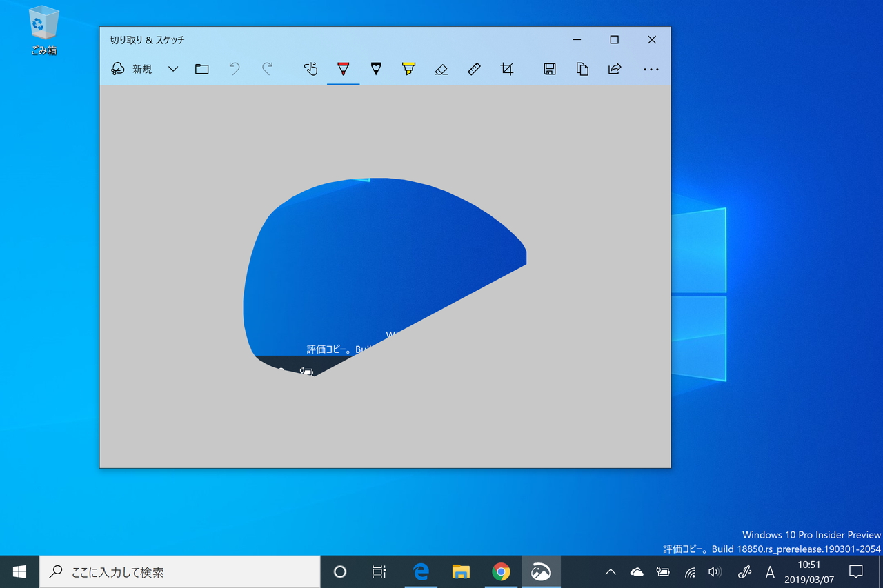
Task: Open the Windows Start menu
Action: point(19,571)
